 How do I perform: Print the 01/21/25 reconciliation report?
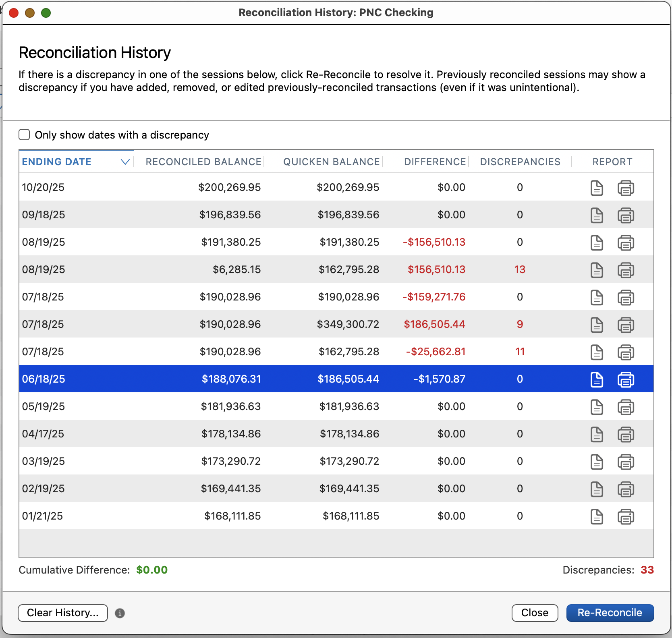(626, 516)
